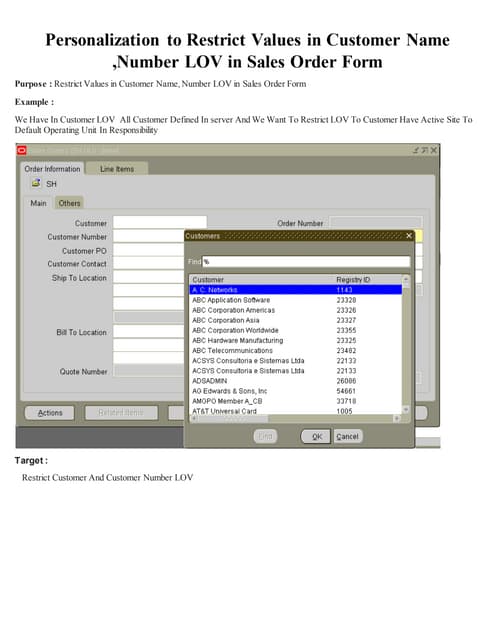Screen dimensions: 495x640
Task: Select A. C. Networks customer row
Action: (296, 290)
